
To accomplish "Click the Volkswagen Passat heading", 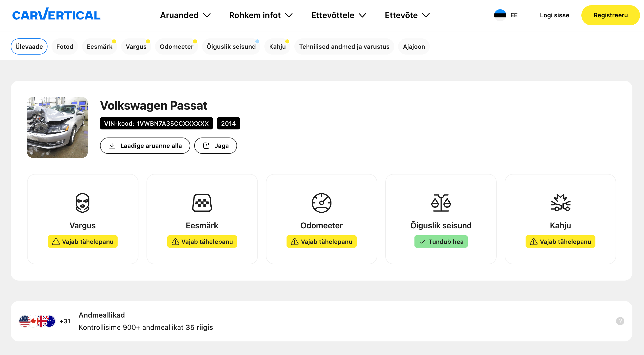I will (x=153, y=105).
